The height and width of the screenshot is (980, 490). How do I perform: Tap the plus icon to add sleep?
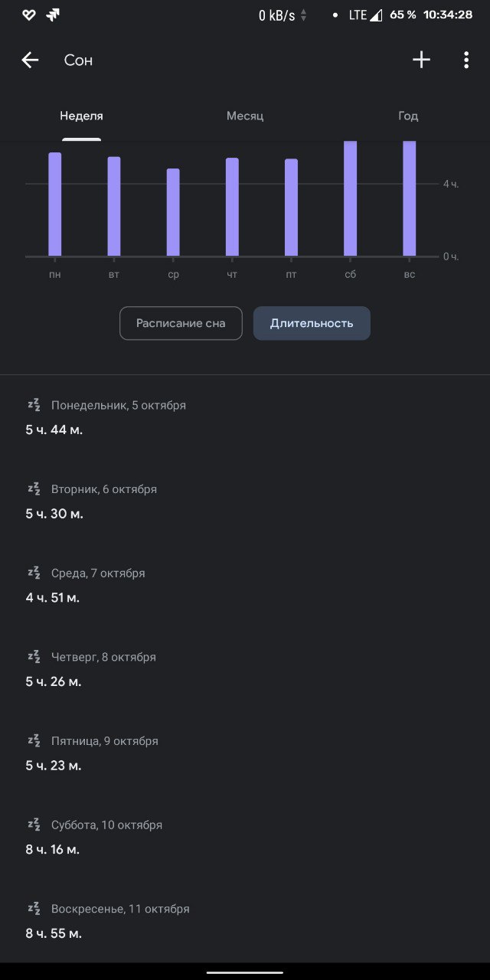421,60
